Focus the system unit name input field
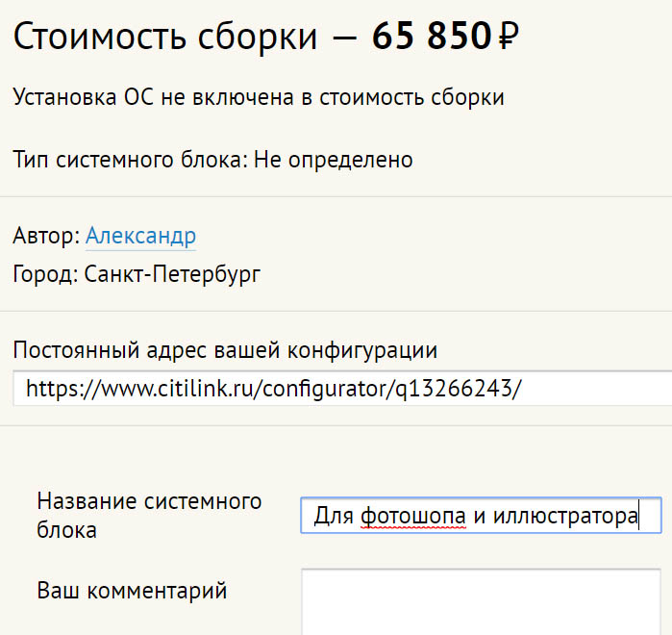Screen dimensions: 672x635 [481, 516]
